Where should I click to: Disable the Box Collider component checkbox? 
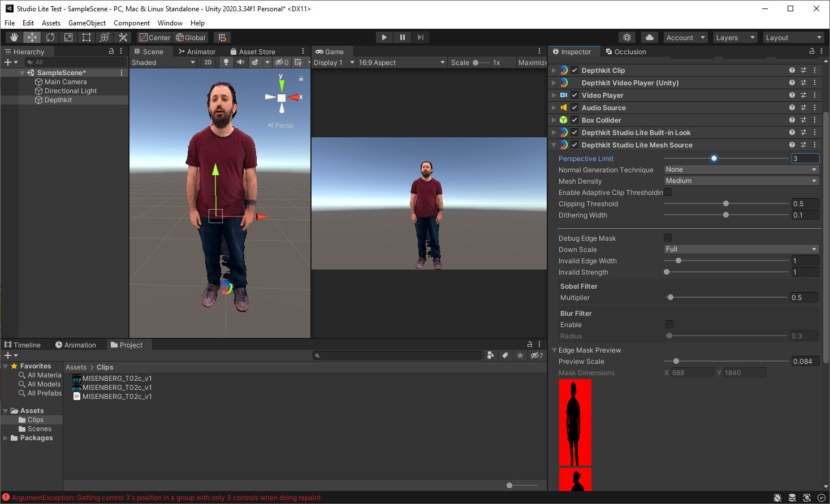574,120
